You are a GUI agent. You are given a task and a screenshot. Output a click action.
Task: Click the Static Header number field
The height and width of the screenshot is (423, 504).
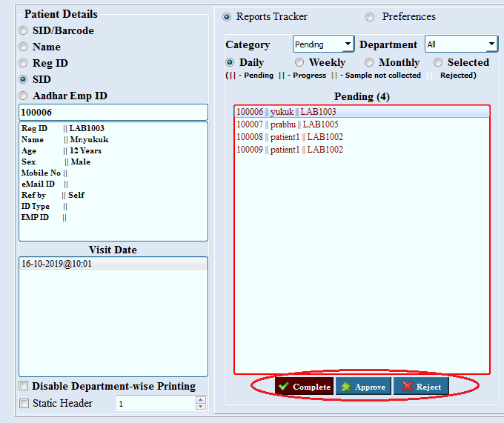click(156, 404)
